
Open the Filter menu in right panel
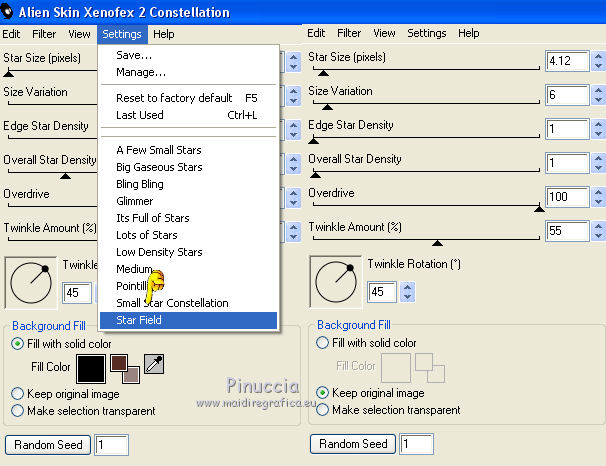tap(349, 33)
